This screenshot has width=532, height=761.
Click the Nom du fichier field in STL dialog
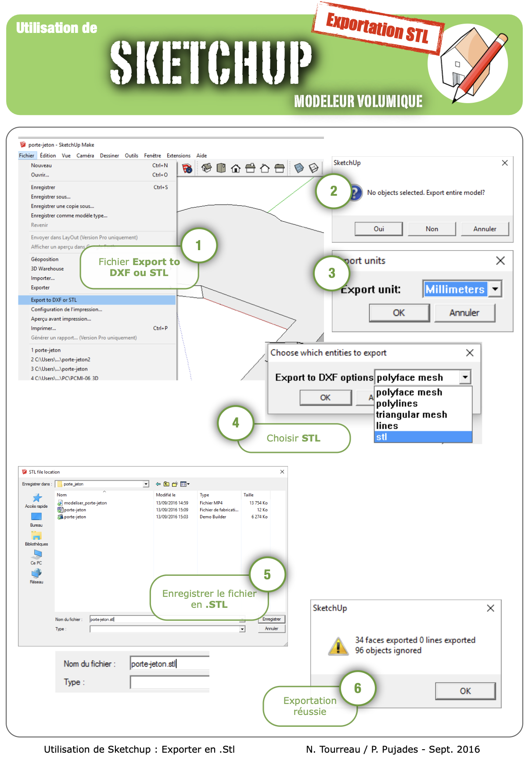167,619
